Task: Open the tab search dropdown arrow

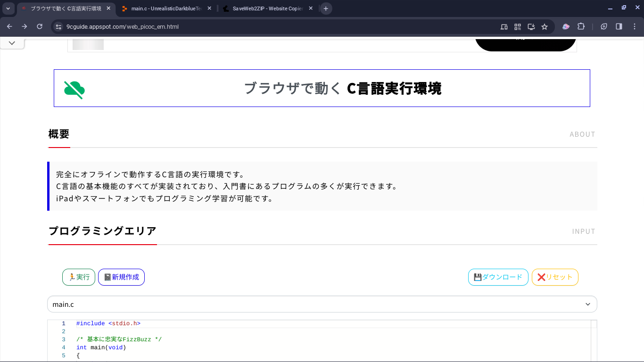Action: (x=8, y=8)
